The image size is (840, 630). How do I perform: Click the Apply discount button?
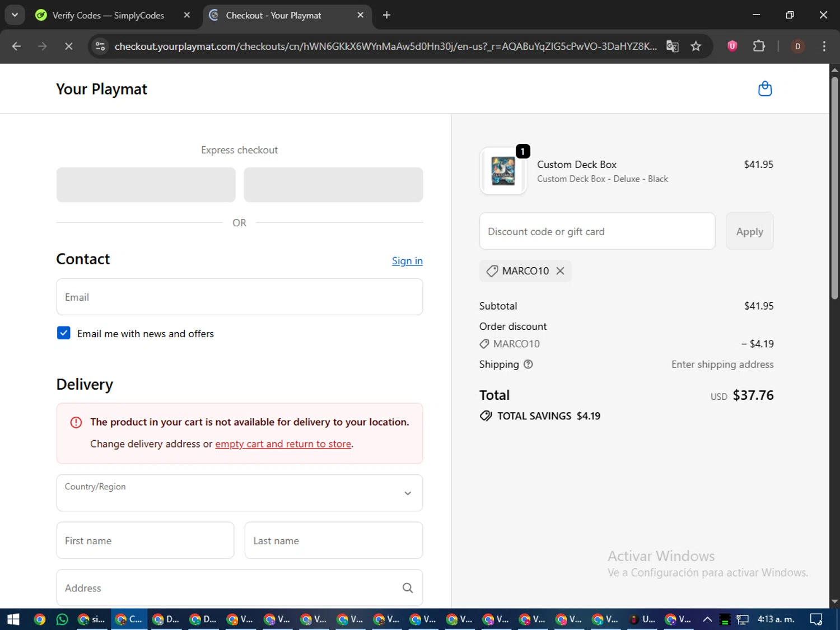click(750, 231)
